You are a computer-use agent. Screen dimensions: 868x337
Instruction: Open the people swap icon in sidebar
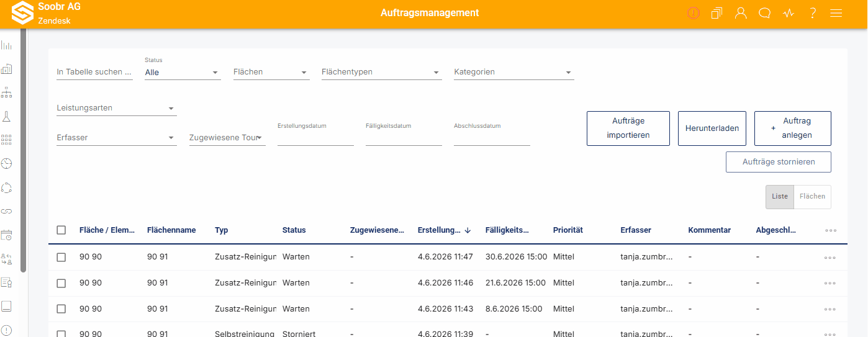coord(7,259)
